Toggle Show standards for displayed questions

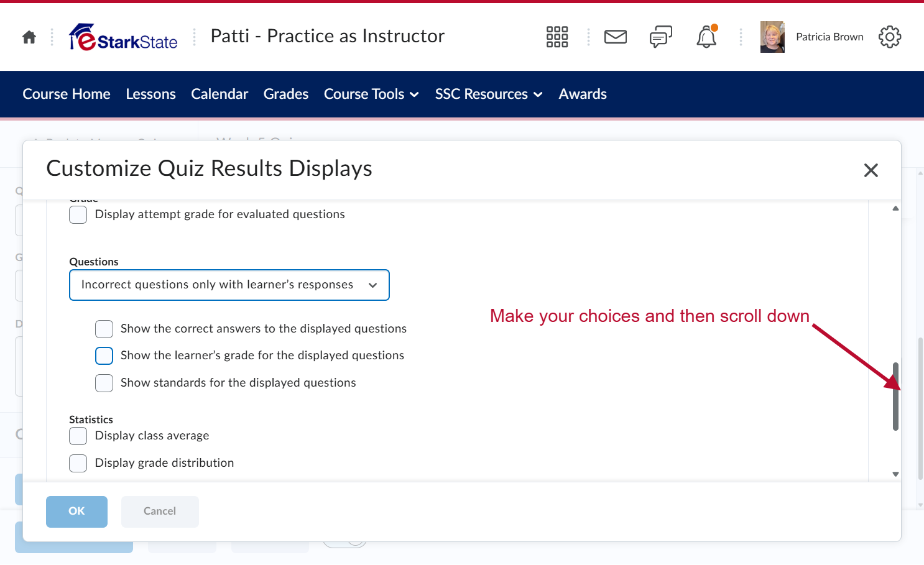coord(104,383)
